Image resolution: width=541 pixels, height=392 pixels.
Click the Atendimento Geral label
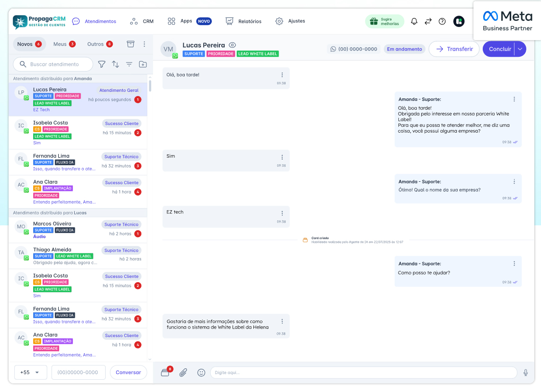click(x=119, y=90)
